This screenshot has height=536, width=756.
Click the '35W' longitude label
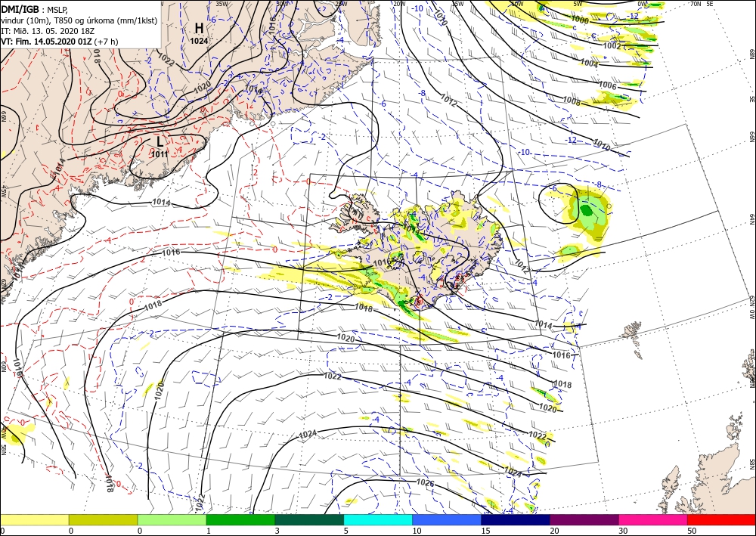pyautogui.click(x=222, y=4)
